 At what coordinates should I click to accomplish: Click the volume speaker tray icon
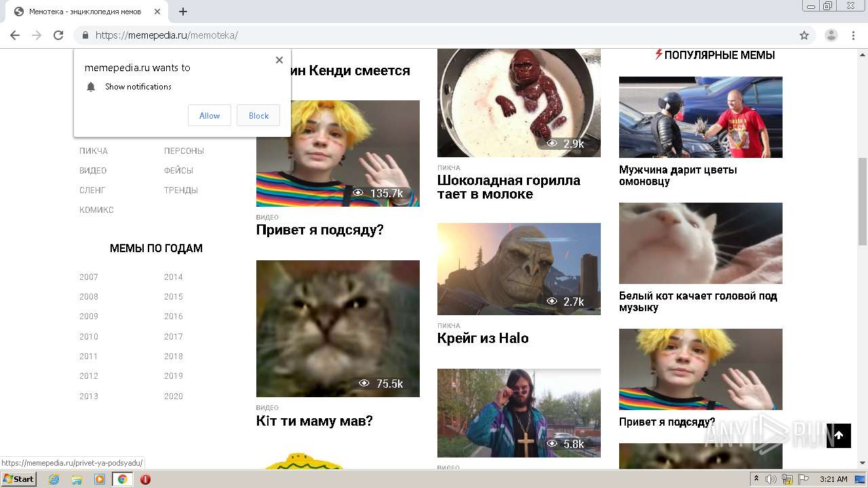(771, 479)
